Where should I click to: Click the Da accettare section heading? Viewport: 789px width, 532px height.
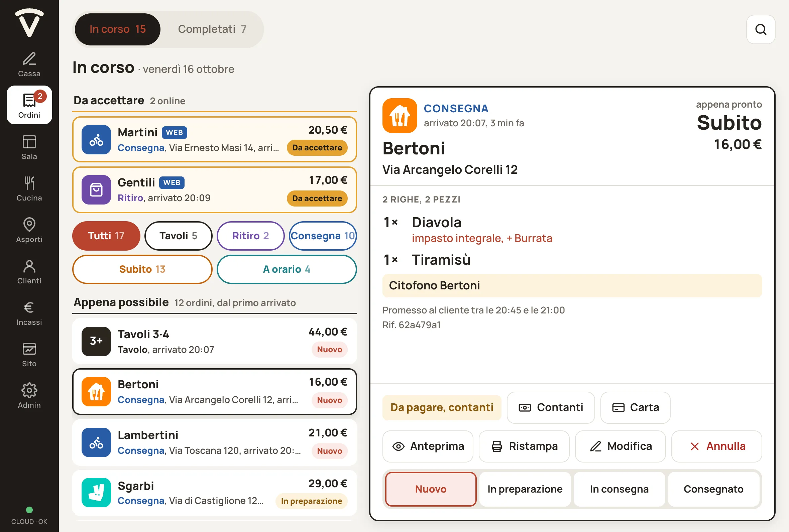coord(109,101)
